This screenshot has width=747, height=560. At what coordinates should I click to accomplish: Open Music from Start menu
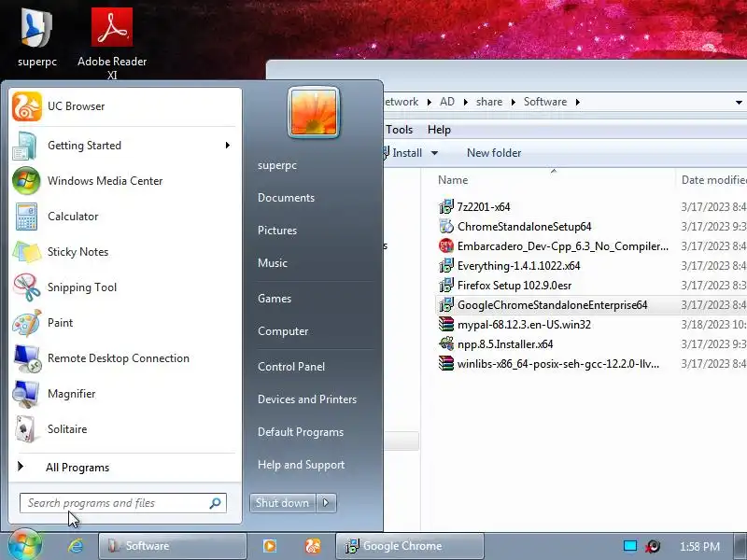(x=273, y=263)
